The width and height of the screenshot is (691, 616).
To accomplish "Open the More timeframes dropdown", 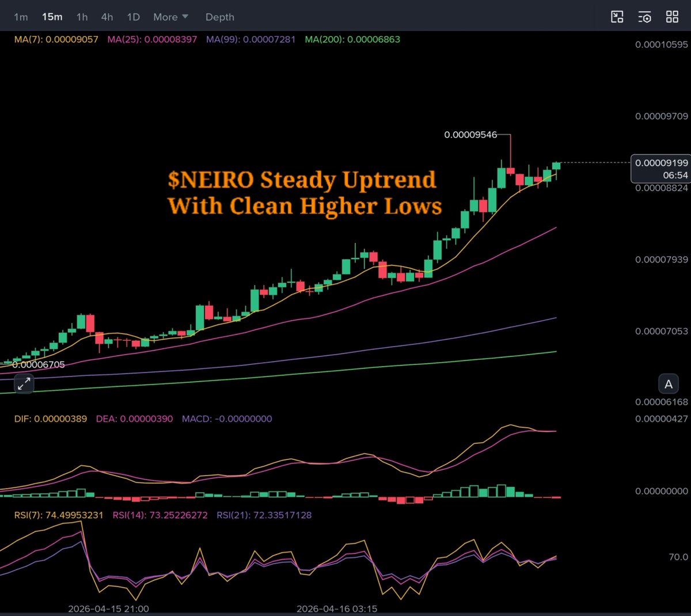I will point(170,17).
